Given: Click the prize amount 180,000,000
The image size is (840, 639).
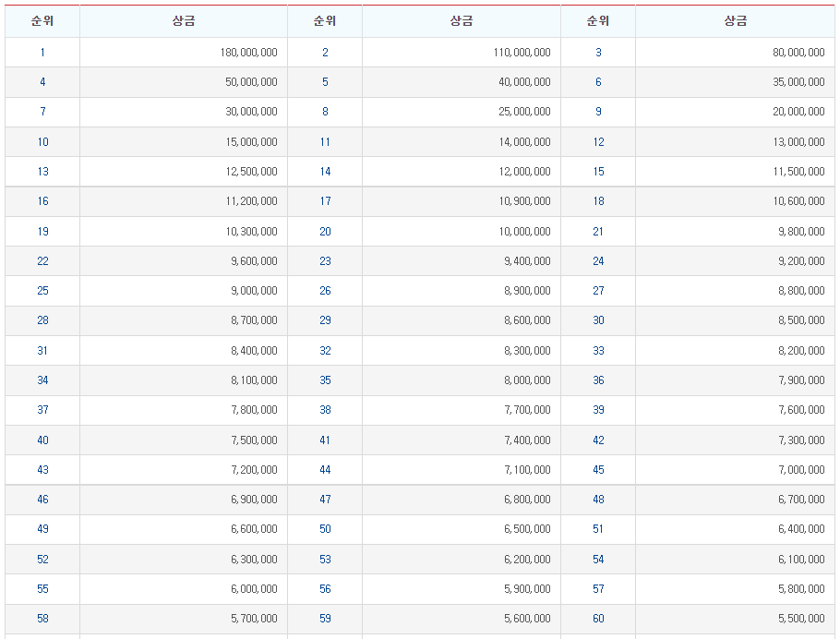Looking at the screenshot, I should pos(248,53).
